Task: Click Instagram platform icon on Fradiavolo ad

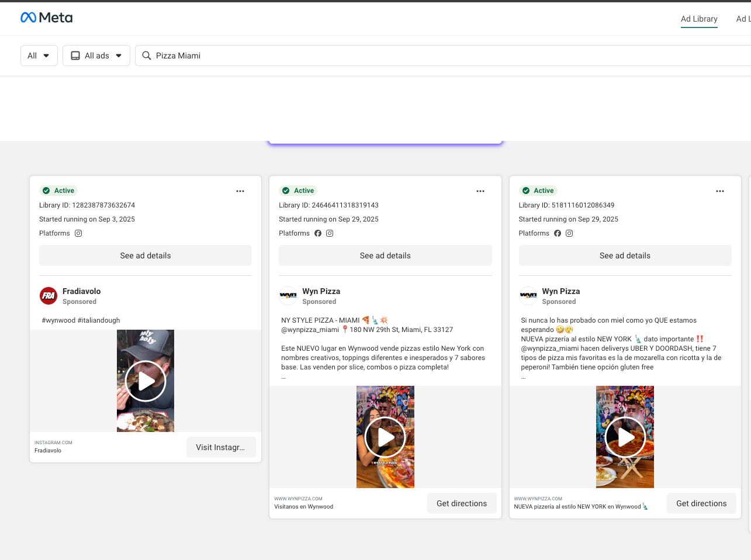Action: point(78,233)
